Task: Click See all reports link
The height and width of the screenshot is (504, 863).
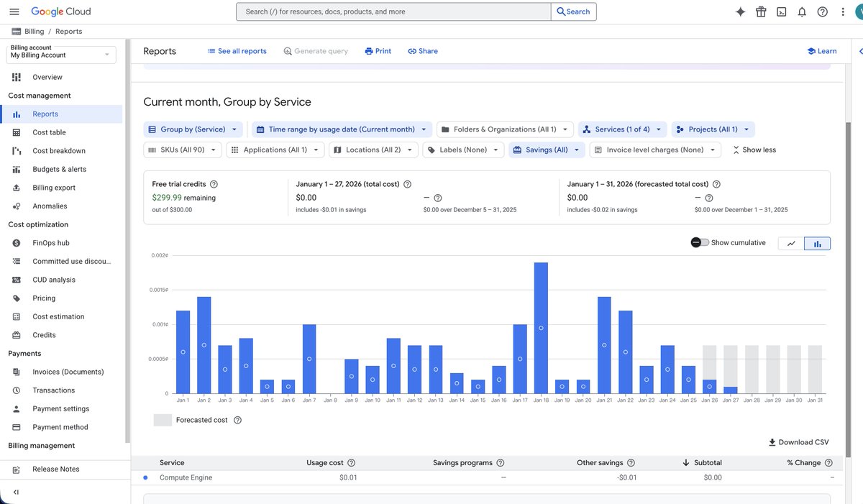Action: [237, 51]
